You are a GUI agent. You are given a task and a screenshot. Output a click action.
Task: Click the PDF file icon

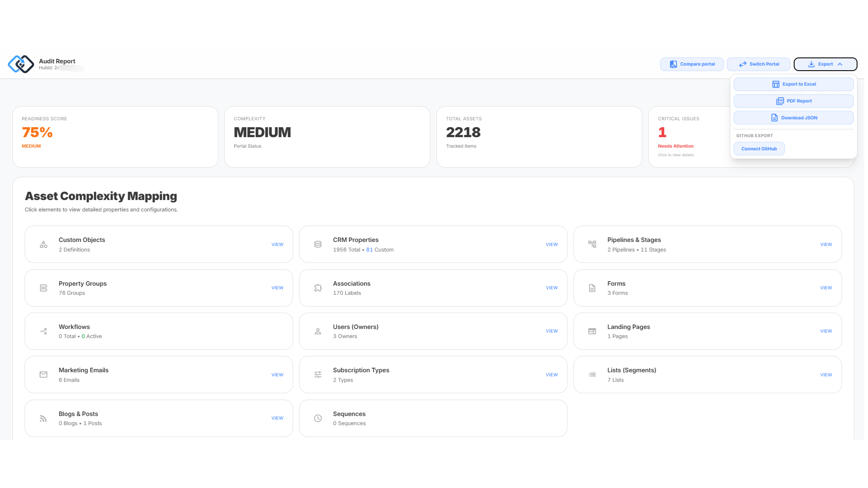coord(780,101)
